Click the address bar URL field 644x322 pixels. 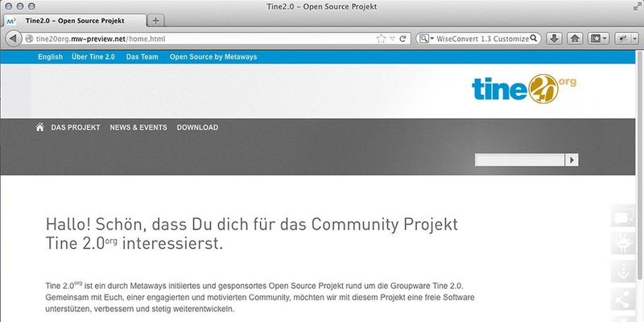pyautogui.click(x=201, y=39)
